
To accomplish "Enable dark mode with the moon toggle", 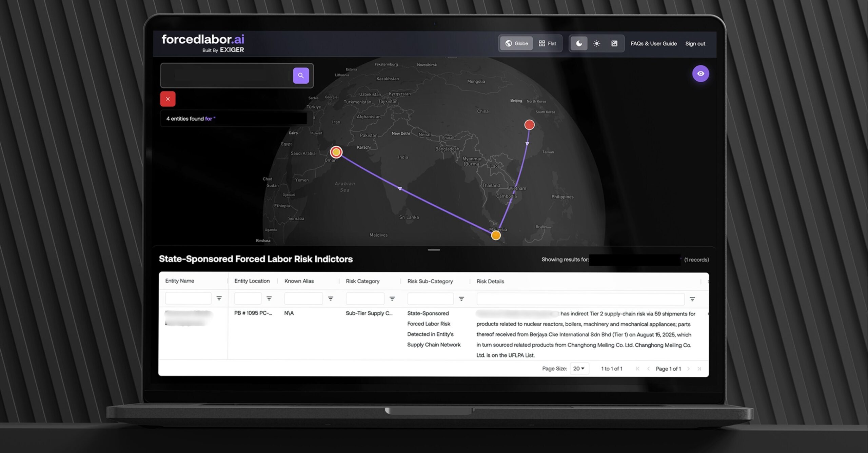I will click(578, 43).
